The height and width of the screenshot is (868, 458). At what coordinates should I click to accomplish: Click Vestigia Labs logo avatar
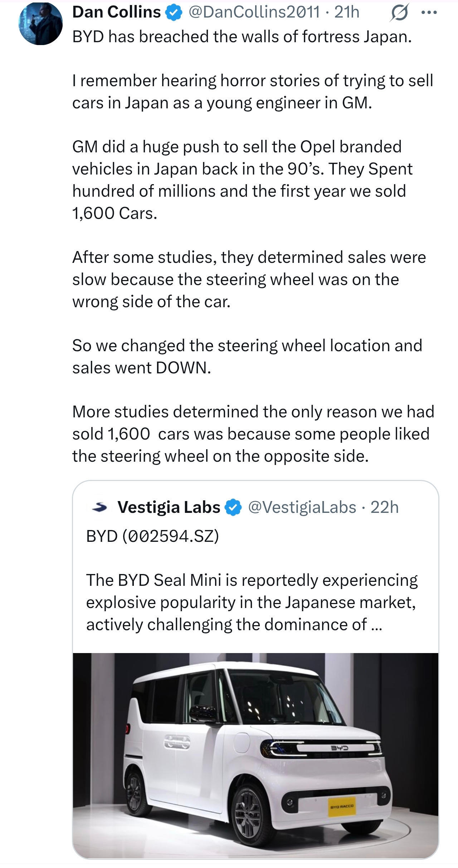point(99,507)
